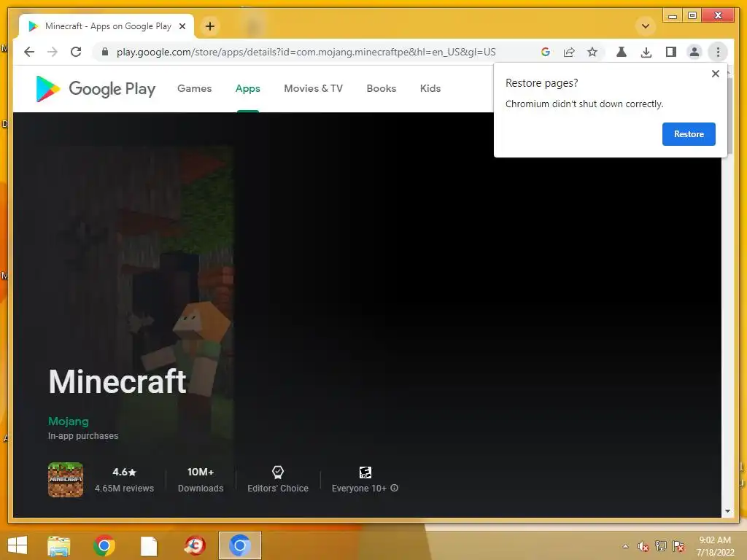The image size is (747, 560).
Task: Click the Editors' Choice badge icon
Action: (x=278, y=472)
